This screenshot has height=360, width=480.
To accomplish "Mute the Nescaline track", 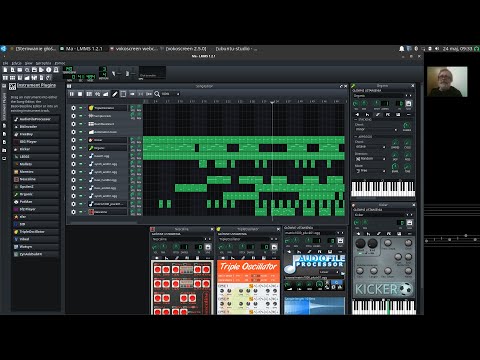I will [x=80, y=212].
